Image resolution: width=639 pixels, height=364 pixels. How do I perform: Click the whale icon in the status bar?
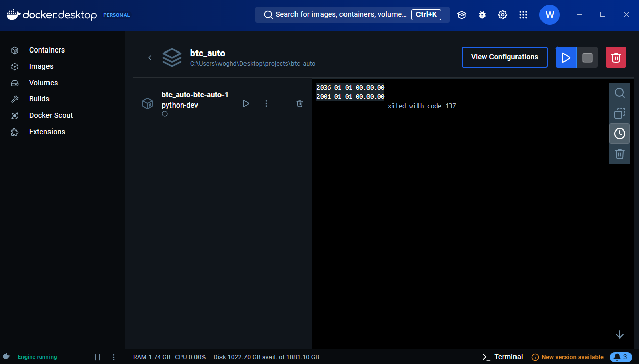7,357
